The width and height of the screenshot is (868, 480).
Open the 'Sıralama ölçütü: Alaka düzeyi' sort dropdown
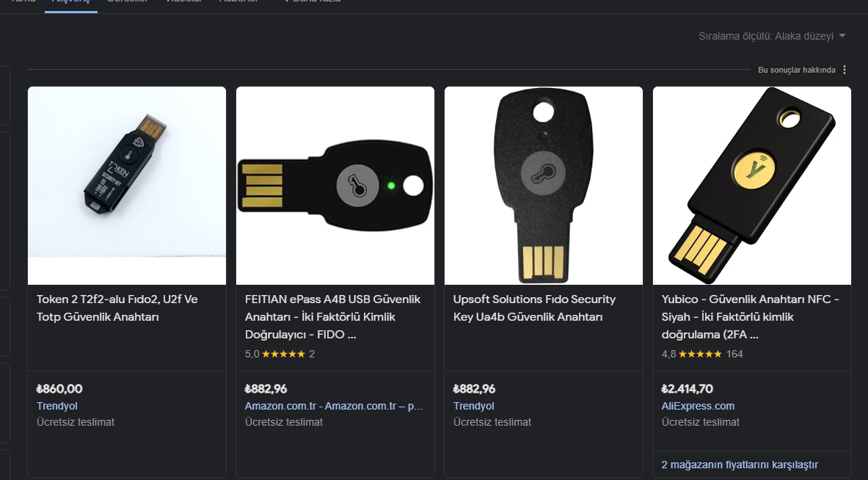click(x=772, y=36)
